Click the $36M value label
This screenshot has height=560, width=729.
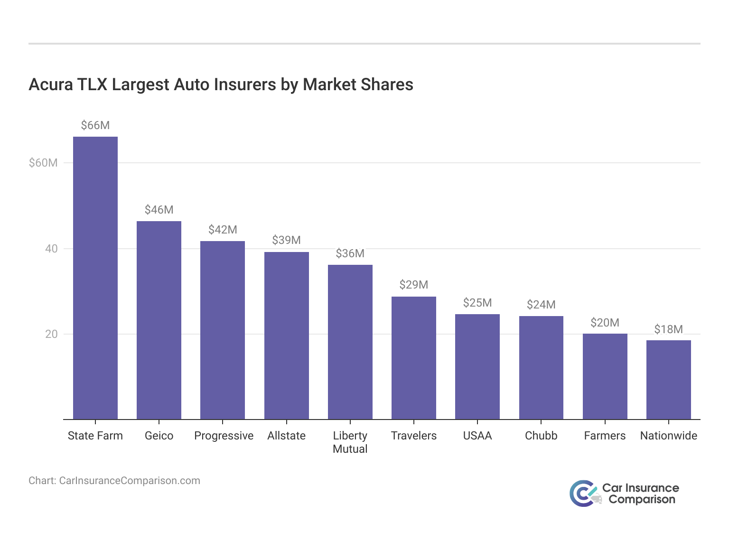[x=350, y=253]
